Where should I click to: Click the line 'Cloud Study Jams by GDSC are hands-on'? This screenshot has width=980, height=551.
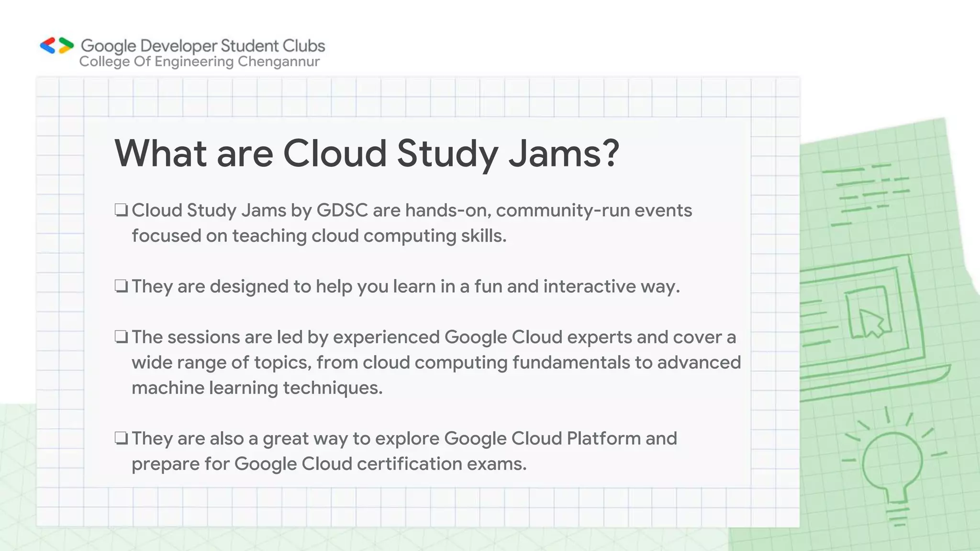412,210
